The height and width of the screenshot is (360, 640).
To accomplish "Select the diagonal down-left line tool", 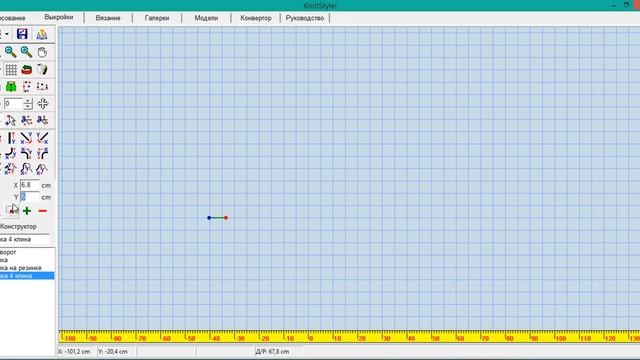I will (x=42, y=138).
